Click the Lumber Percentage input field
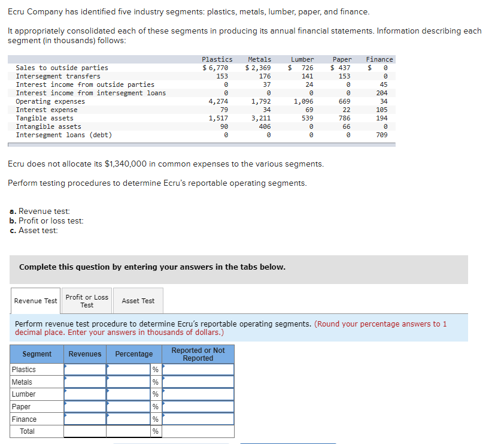Screen dimensions: 504x444 pyautogui.click(x=129, y=394)
